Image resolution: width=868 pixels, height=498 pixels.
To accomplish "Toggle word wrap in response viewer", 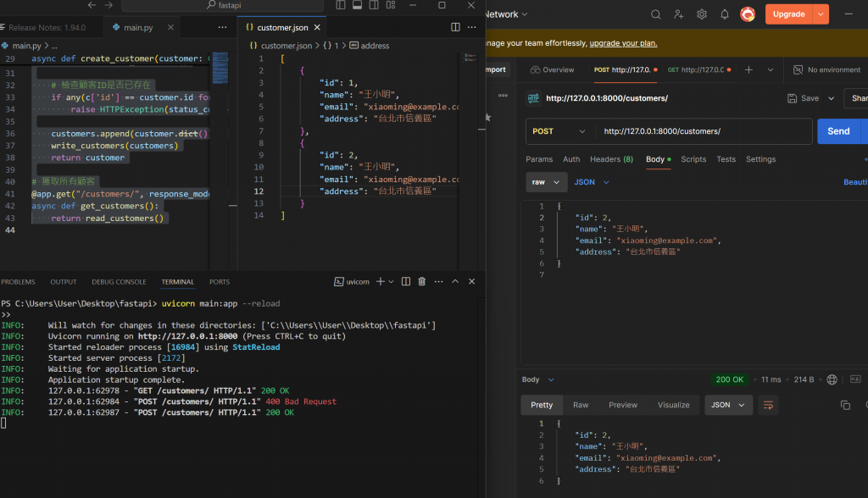I will [768, 405].
